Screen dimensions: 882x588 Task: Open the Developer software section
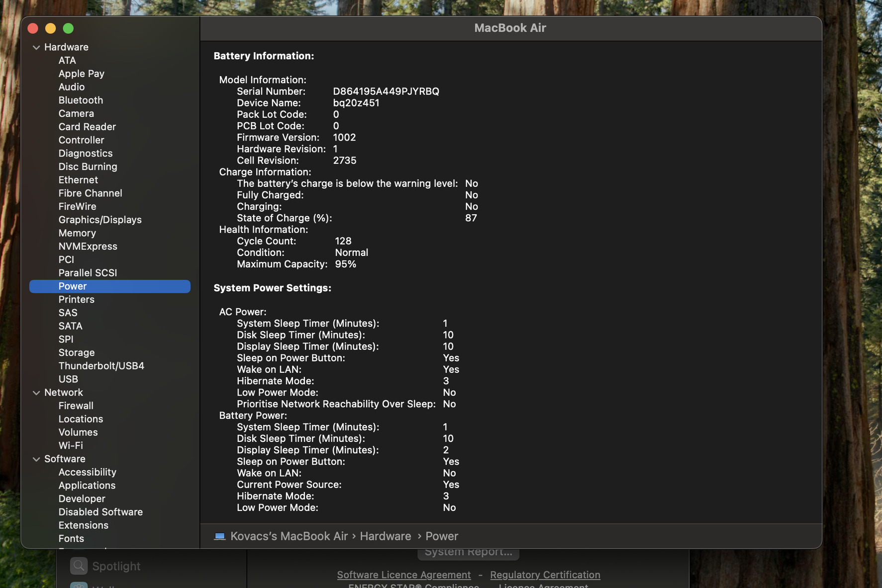coord(82,499)
